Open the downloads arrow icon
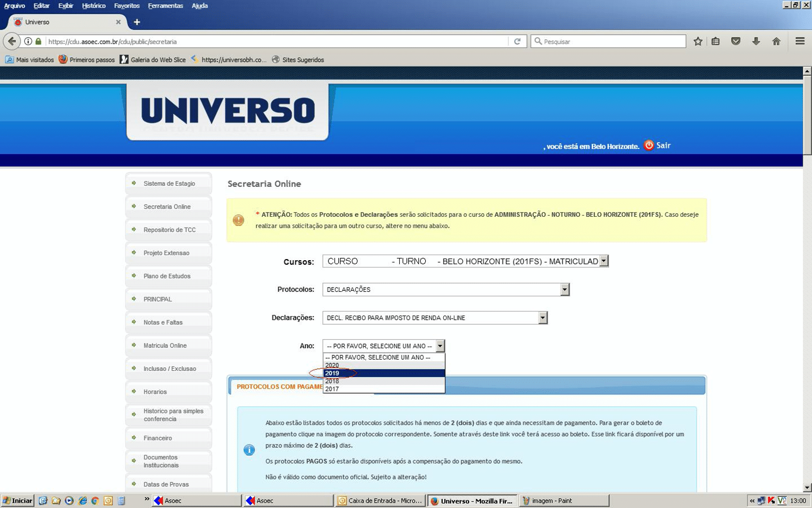This screenshot has height=508, width=812. [756, 41]
